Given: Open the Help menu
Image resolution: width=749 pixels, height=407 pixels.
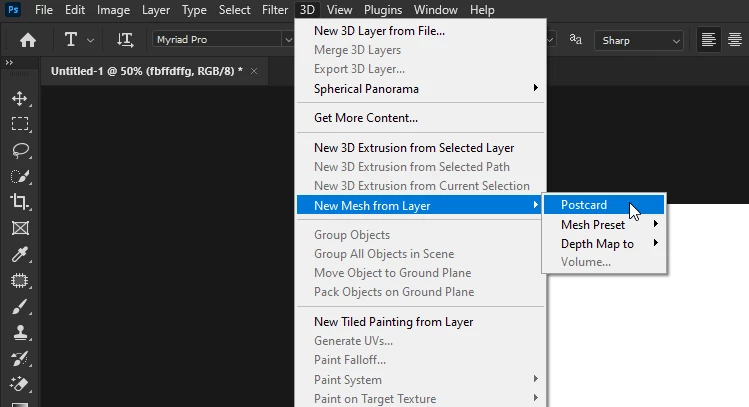Looking at the screenshot, I should click(482, 10).
